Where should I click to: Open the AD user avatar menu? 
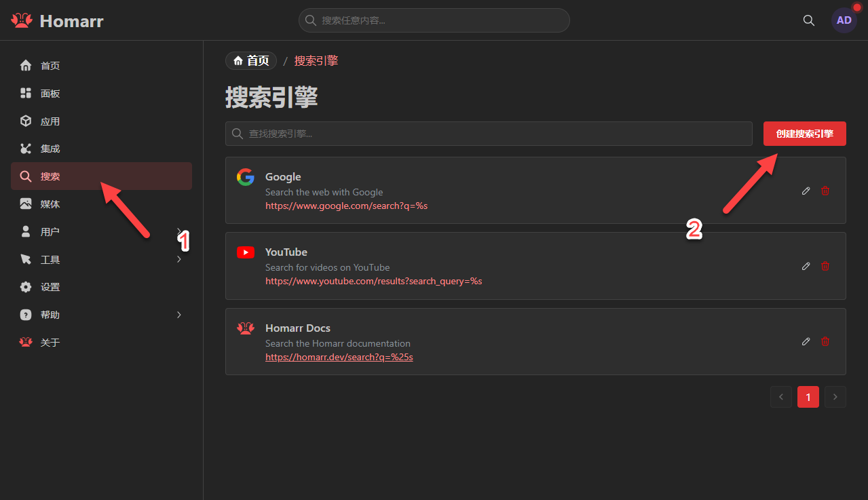pyautogui.click(x=844, y=20)
